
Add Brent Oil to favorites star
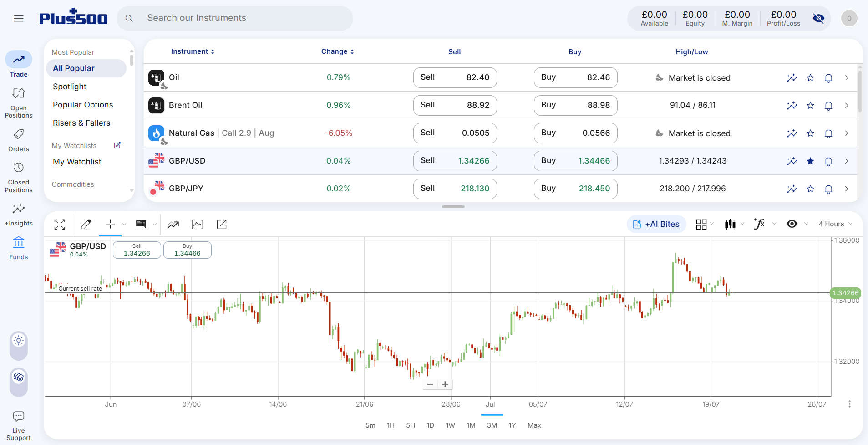point(810,106)
